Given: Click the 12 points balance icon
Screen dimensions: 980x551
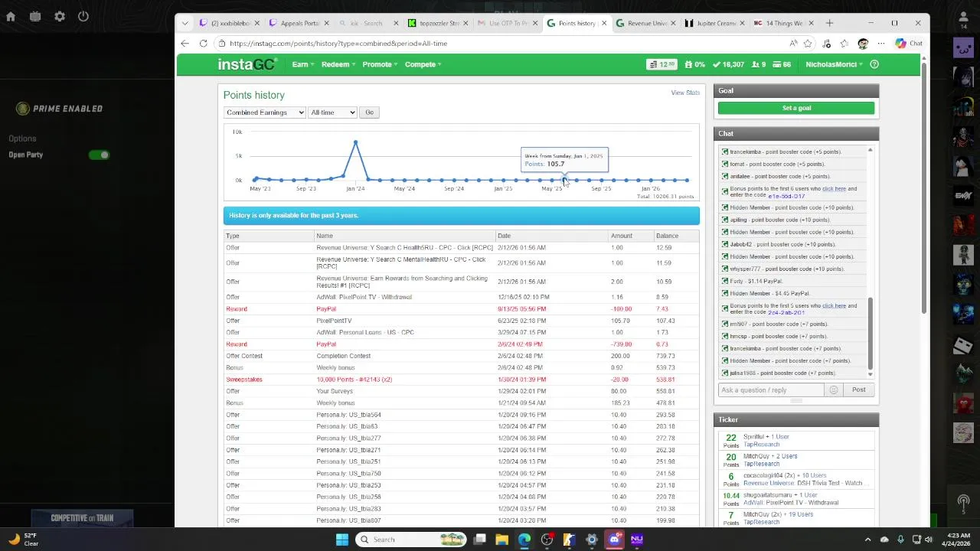Looking at the screenshot, I should coord(661,64).
